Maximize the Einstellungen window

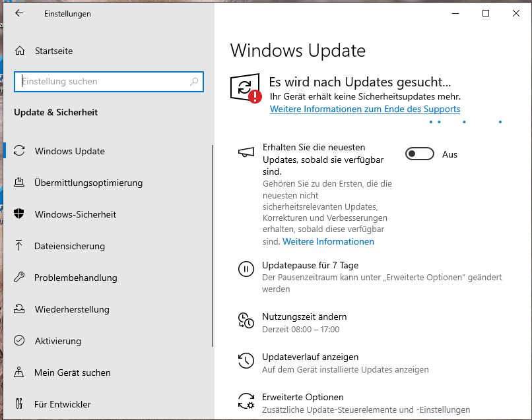[486, 13]
